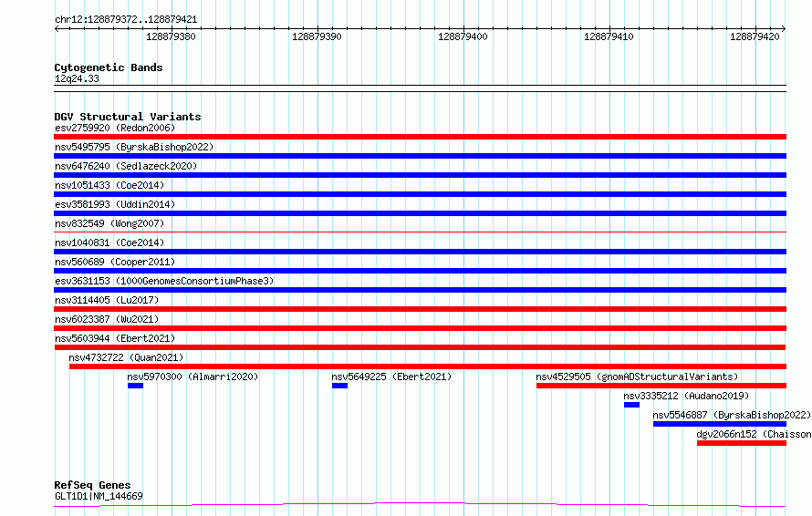Image resolution: width=812 pixels, height=516 pixels.
Task: Open the nsv6476240 (Sedlazeck2020) variant
Action: (126, 166)
